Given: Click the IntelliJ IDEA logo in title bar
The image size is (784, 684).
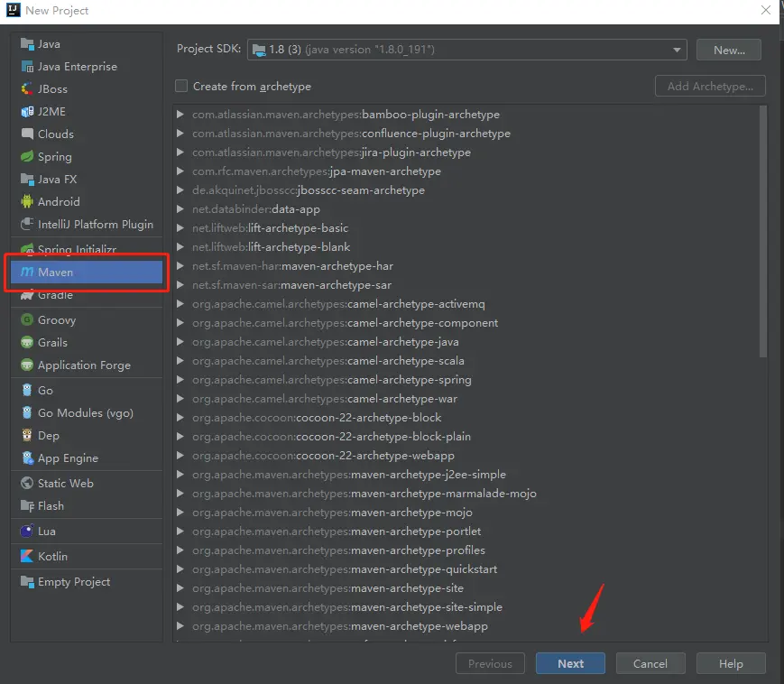Looking at the screenshot, I should pyautogui.click(x=14, y=10).
